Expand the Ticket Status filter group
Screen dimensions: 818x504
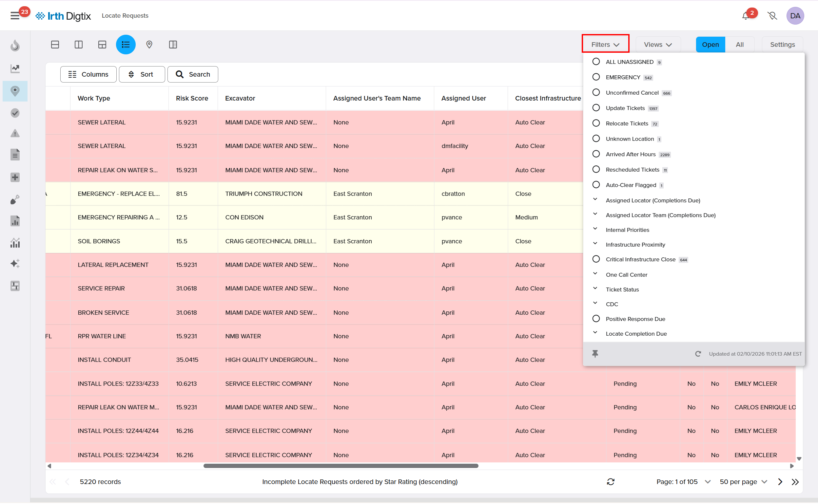coord(622,289)
